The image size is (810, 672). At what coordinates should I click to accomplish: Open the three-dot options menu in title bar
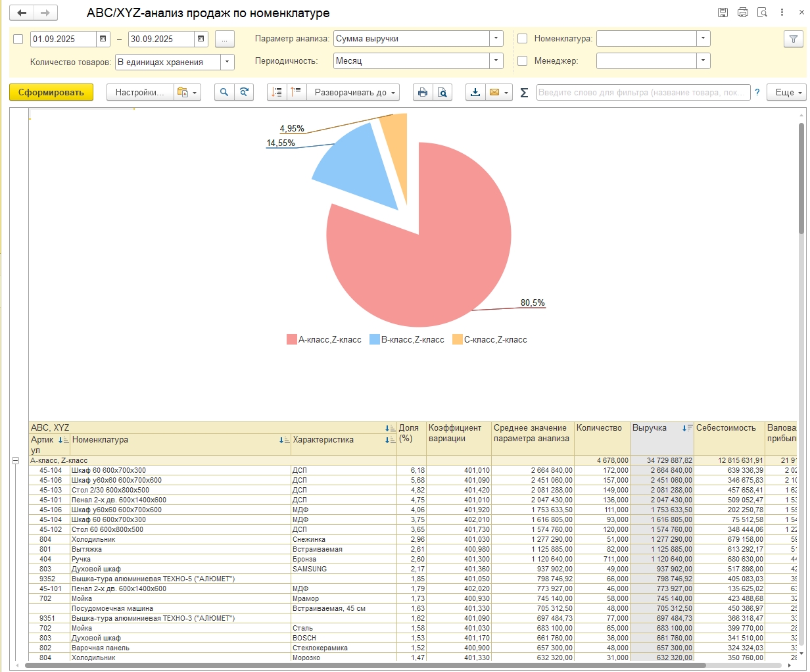(x=782, y=12)
